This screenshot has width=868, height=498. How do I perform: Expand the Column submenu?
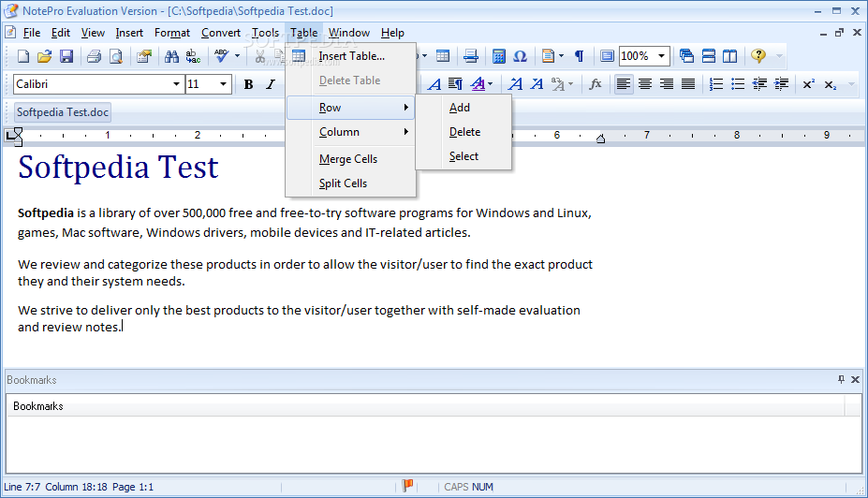pyautogui.click(x=350, y=132)
